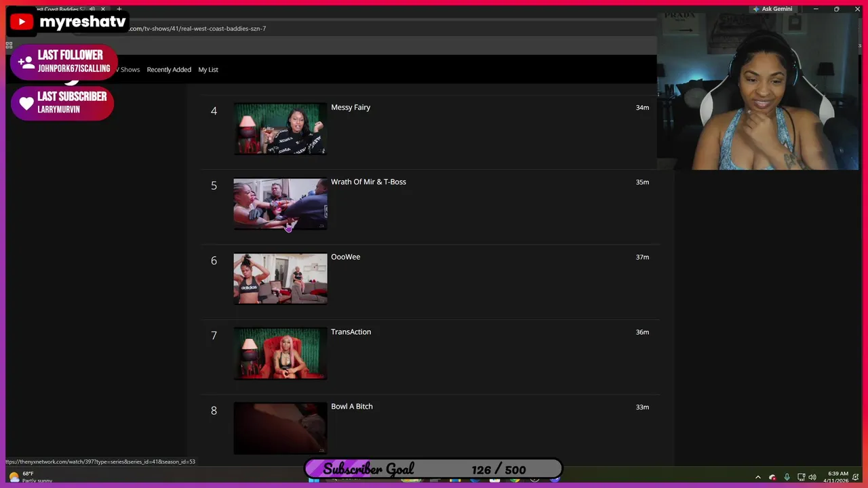Open the OooWee episode thumbnail
868x488 pixels.
(280, 279)
